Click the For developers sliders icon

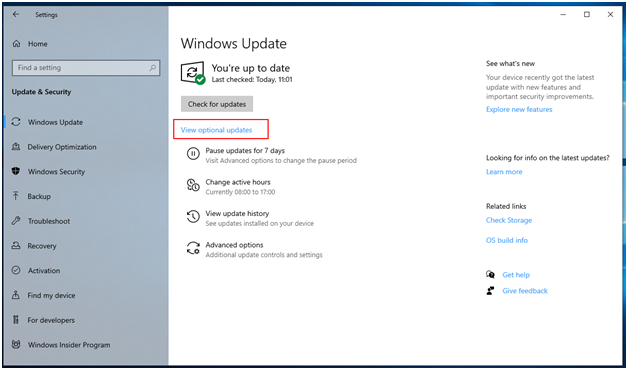click(16, 320)
